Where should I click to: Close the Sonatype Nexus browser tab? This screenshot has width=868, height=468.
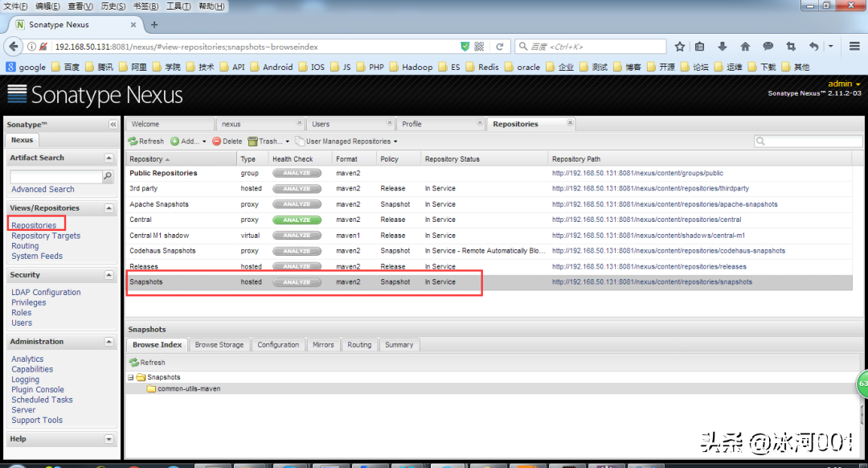pos(133,24)
